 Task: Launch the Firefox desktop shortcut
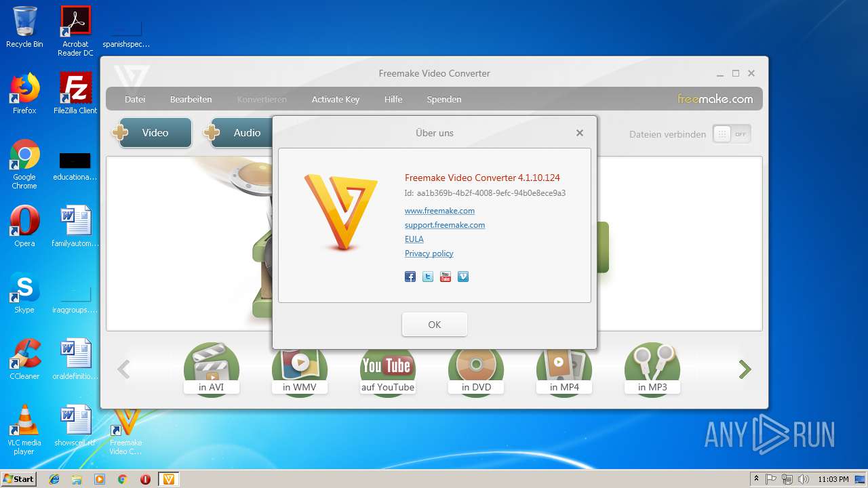[x=24, y=94]
